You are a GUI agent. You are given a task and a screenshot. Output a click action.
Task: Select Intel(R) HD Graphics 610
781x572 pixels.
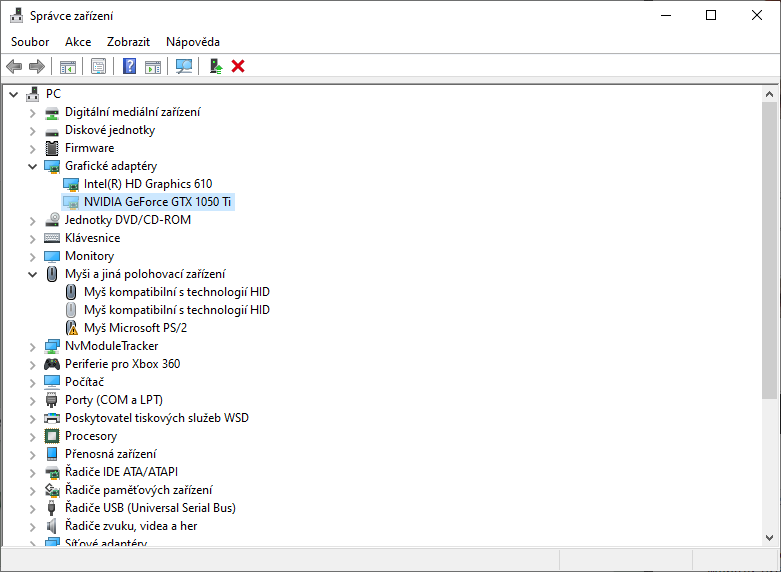click(148, 184)
